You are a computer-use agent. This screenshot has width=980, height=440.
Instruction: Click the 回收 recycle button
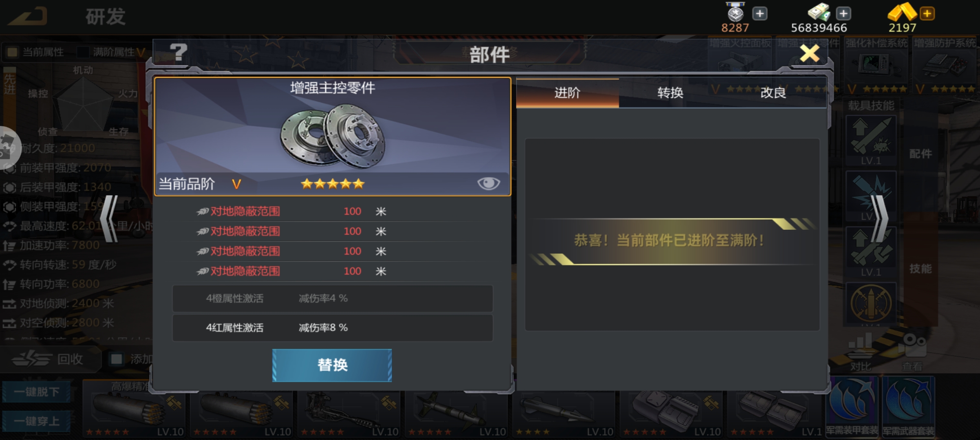tap(49, 359)
